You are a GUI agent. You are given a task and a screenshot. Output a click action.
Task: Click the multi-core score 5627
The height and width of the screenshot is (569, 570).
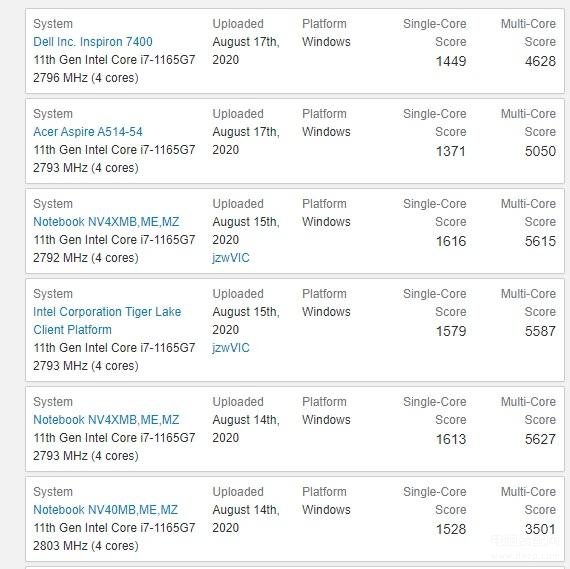[x=540, y=439]
